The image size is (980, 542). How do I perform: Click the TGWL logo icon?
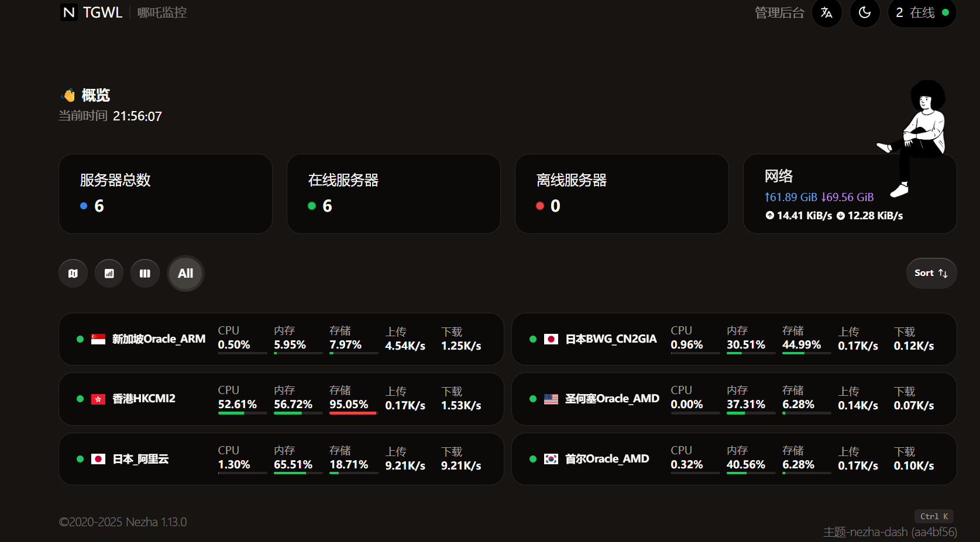69,12
